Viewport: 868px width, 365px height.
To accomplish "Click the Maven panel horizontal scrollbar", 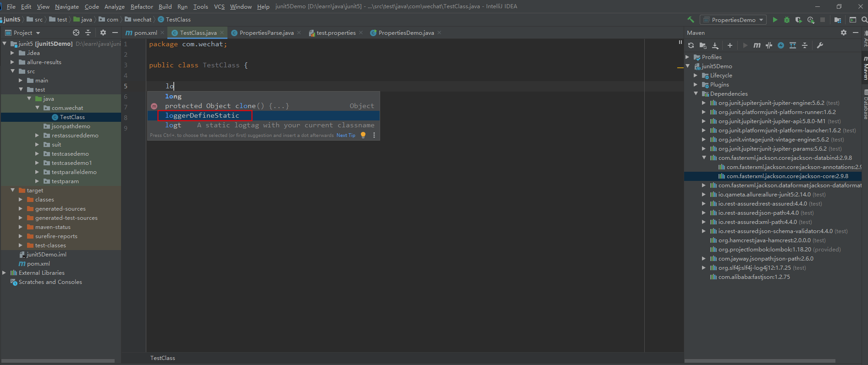I will (x=761, y=361).
